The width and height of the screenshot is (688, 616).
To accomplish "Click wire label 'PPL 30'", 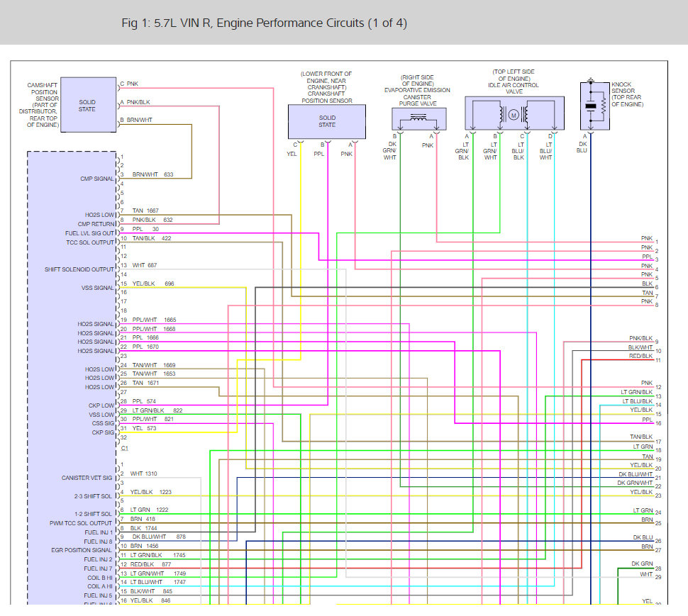I will [x=145, y=229].
